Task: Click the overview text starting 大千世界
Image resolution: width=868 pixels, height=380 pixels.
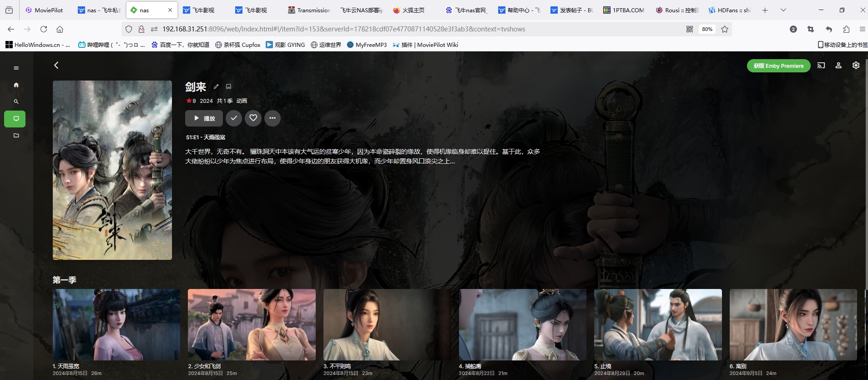Action: [363, 156]
